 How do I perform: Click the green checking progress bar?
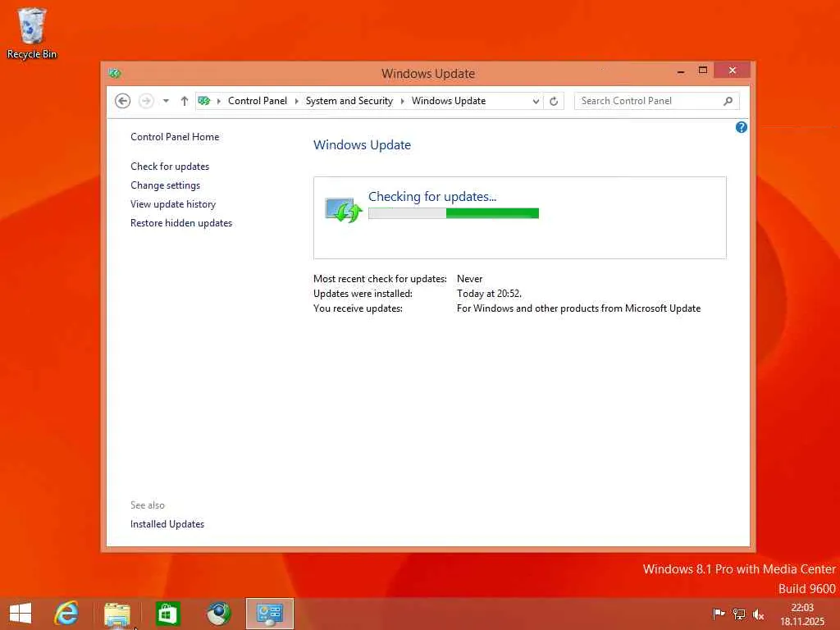point(454,213)
